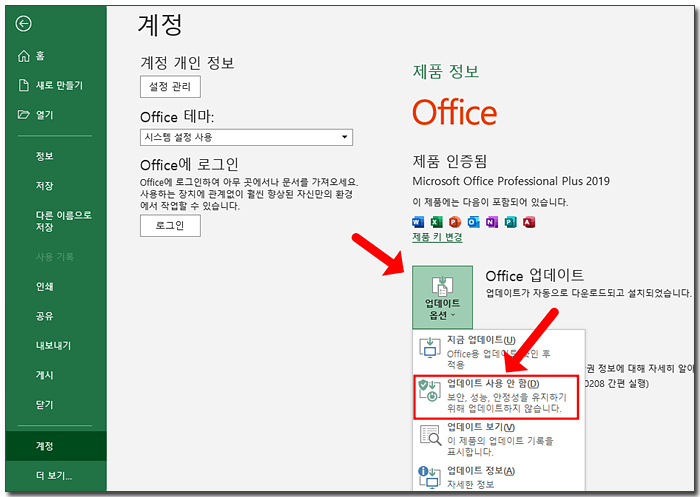Select 내보내기 in the sidebar
Image resolution: width=700 pixels, height=497 pixels.
coord(56,346)
